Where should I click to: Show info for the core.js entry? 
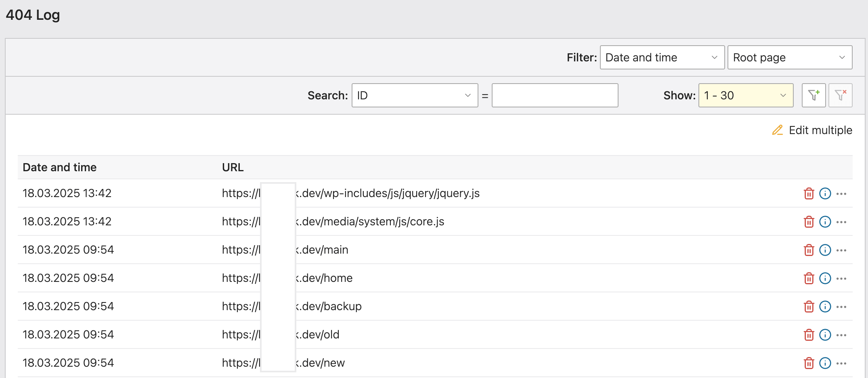tap(825, 222)
